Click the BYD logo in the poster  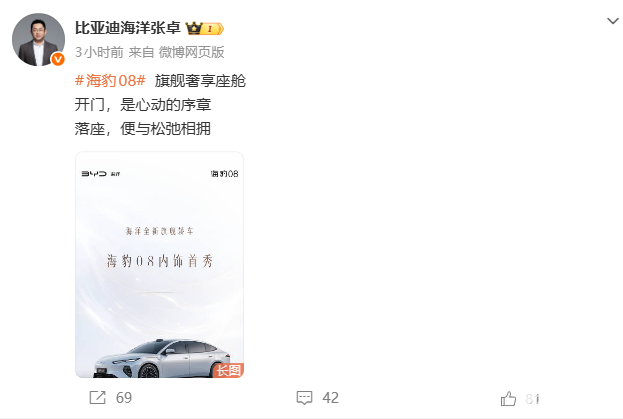[94, 174]
